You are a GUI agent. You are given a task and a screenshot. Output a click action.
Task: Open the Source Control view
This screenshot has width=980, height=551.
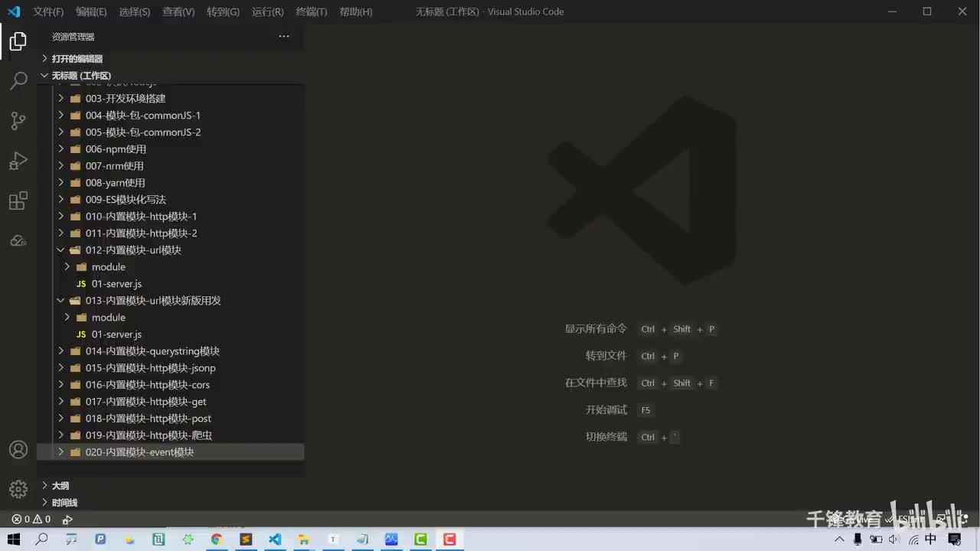pos(18,121)
